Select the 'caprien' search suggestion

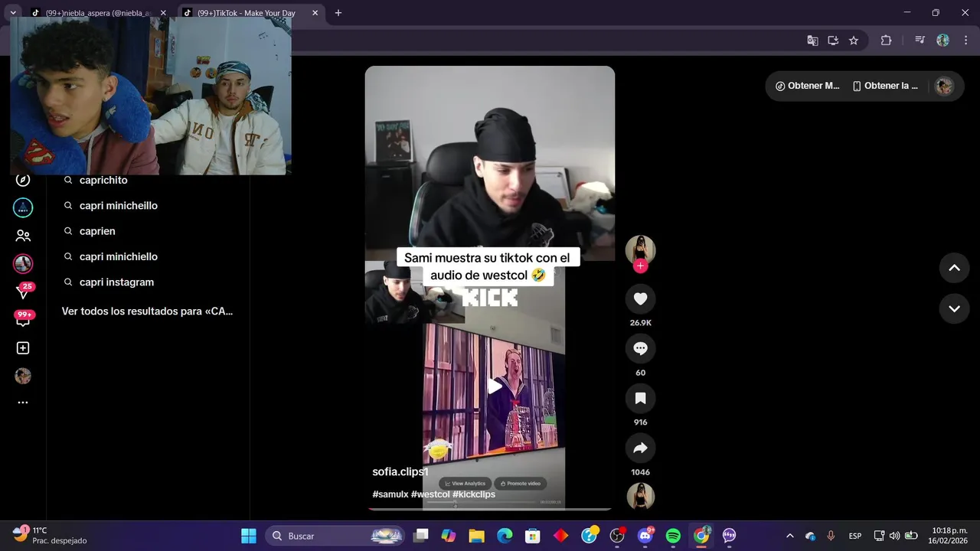coord(97,231)
